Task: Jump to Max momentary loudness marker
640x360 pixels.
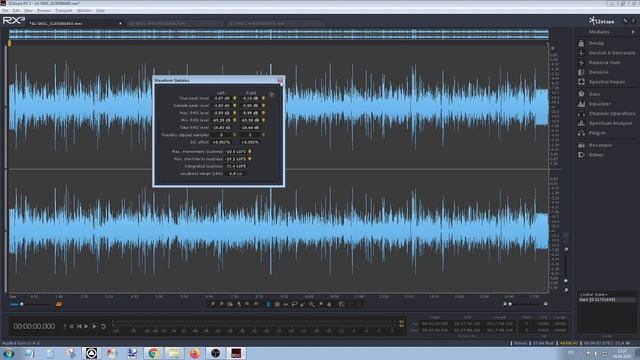Action: (x=249, y=151)
